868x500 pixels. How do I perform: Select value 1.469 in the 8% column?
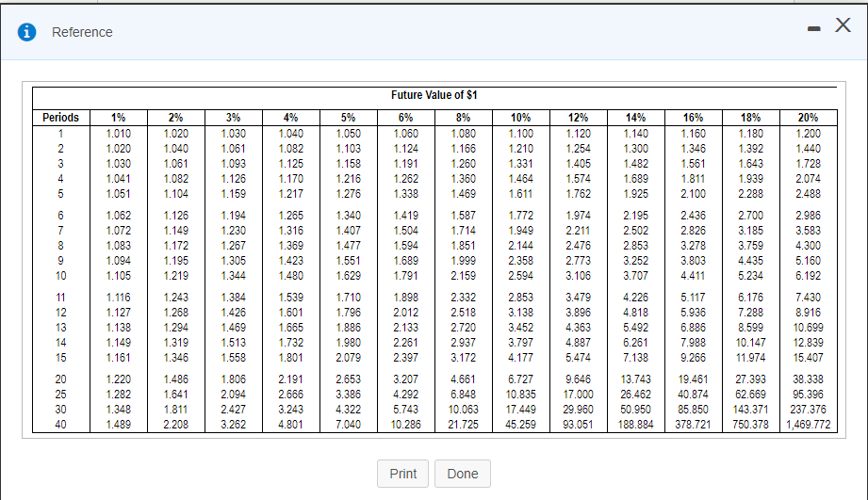(464, 194)
